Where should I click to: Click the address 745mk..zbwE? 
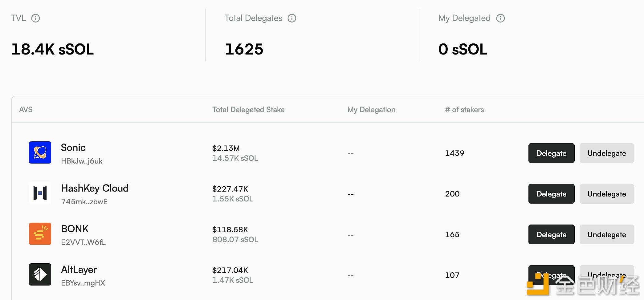pos(84,202)
